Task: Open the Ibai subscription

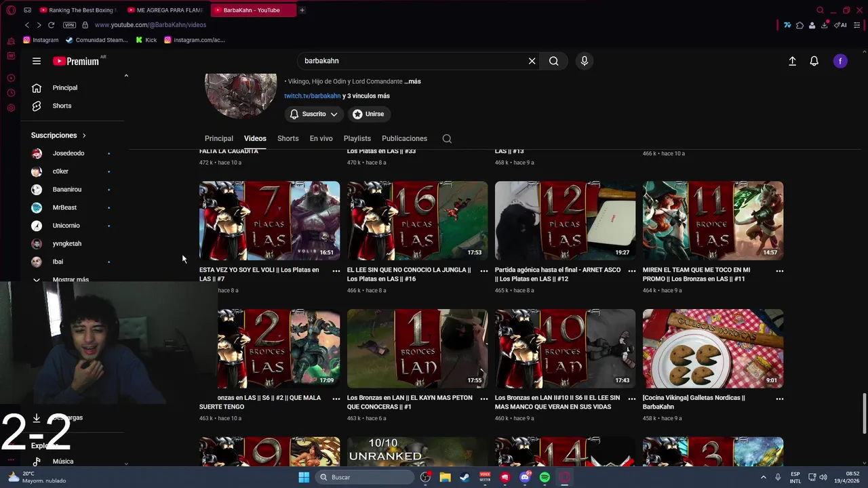Action: (x=58, y=262)
